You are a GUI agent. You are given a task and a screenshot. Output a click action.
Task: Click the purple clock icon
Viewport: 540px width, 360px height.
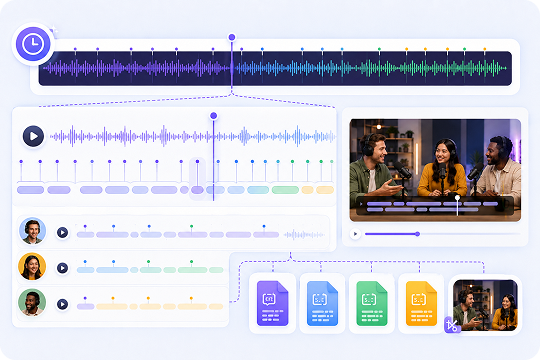pos(33,44)
